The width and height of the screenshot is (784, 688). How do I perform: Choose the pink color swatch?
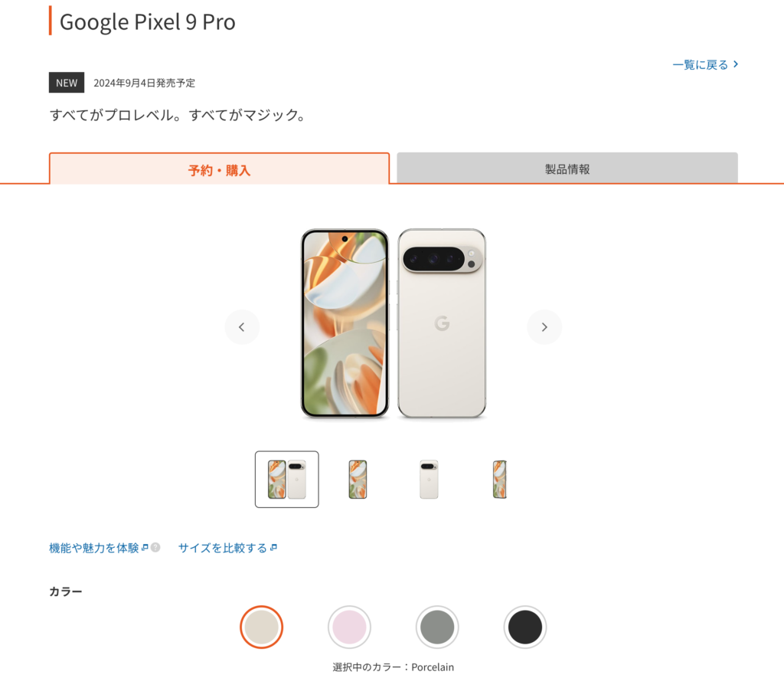point(350,627)
